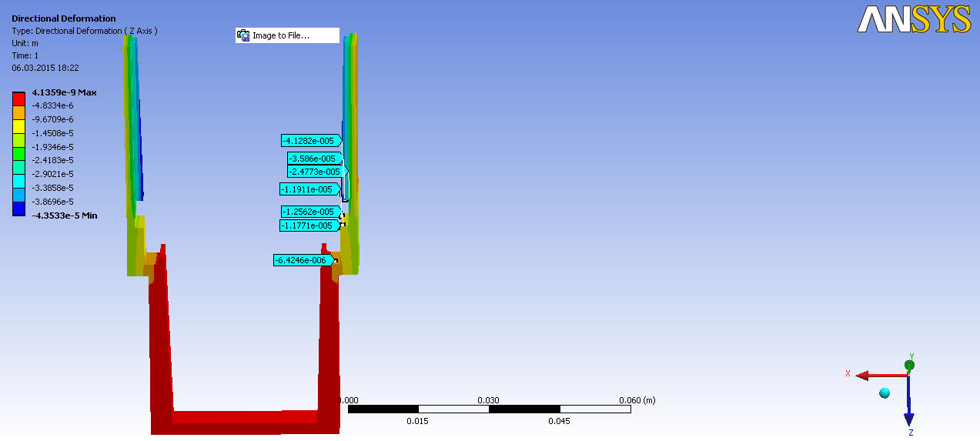Click the 4.1359e-9 Max legend value
Screen dimensions: 980x441
[65, 92]
